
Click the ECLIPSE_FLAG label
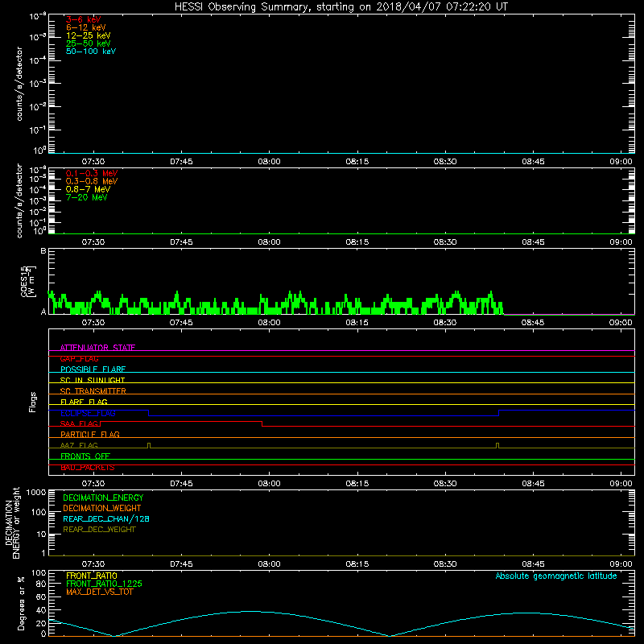click(88, 413)
